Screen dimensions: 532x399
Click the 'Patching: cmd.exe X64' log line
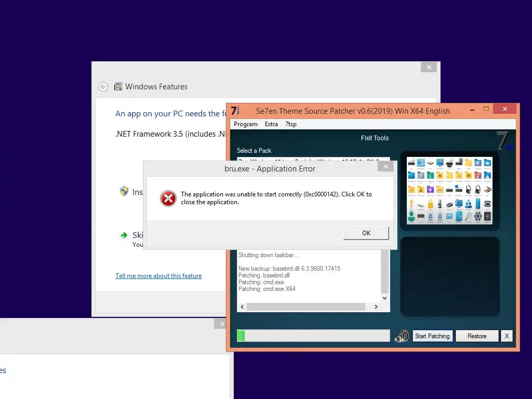267,289
